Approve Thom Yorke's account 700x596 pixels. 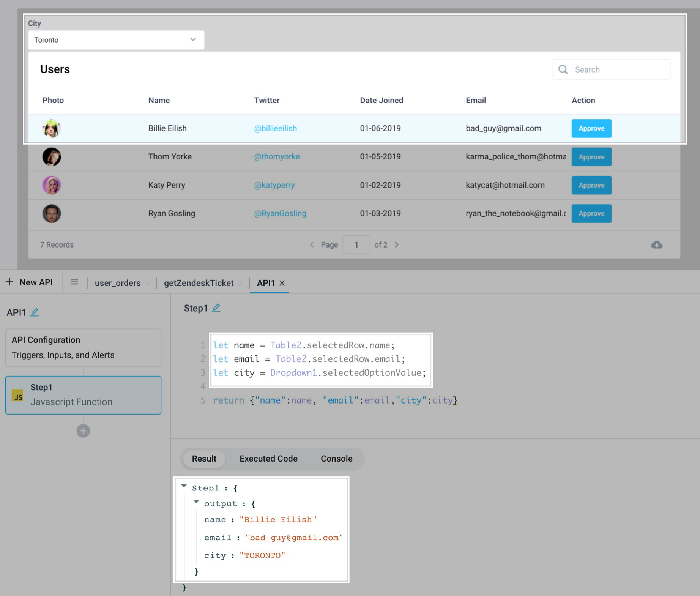[x=591, y=157]
